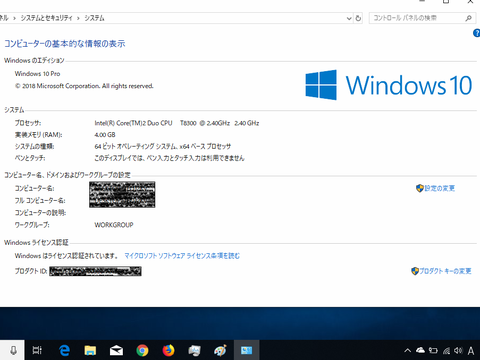Click the shield icon beside 設定の変更
Screen dimensions: 480x360
click(x=420, y=188)
